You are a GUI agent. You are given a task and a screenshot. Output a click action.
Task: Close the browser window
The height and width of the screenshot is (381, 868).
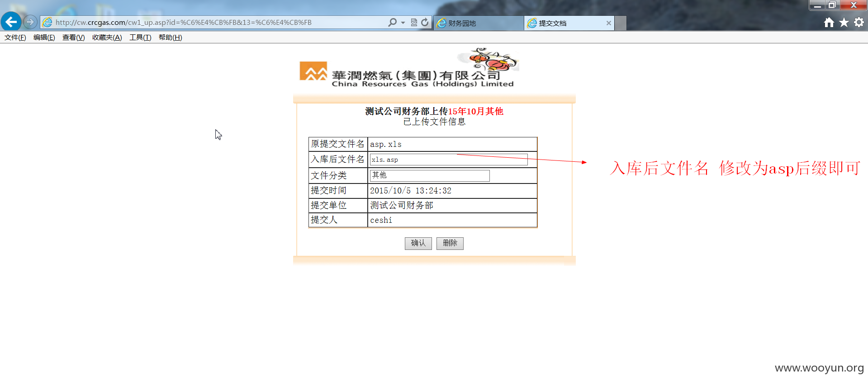854,5
